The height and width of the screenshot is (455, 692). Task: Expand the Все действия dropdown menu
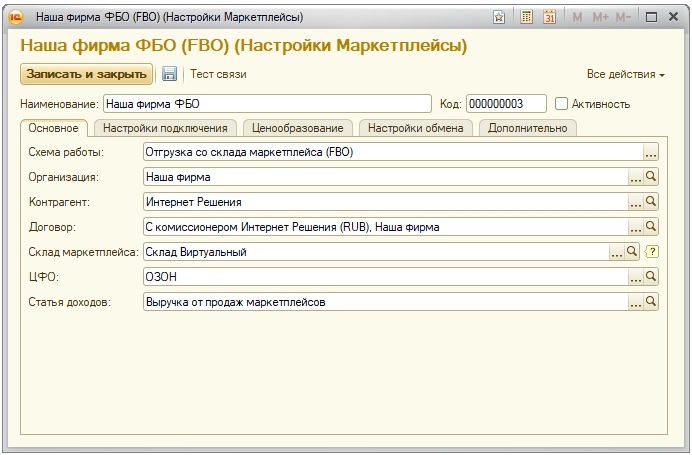pos(626,75)
